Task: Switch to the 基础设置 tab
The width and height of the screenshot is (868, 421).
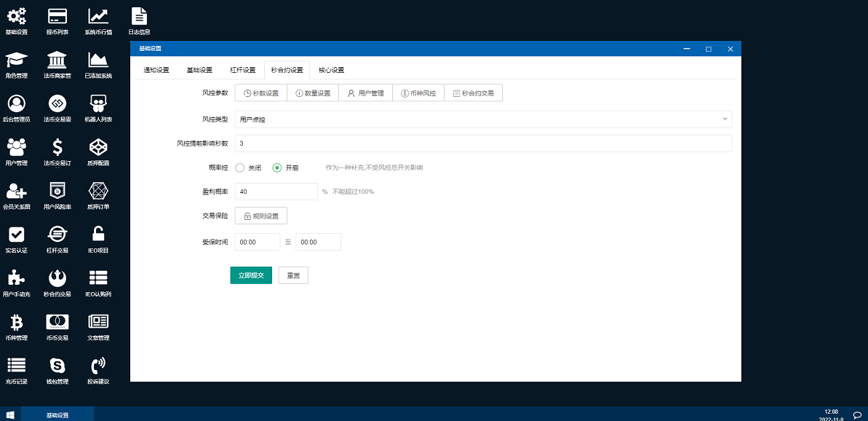Action: 199,71
